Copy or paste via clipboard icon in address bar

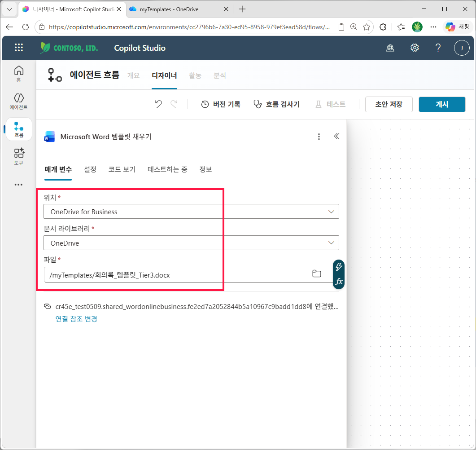[x=341, y=27]
